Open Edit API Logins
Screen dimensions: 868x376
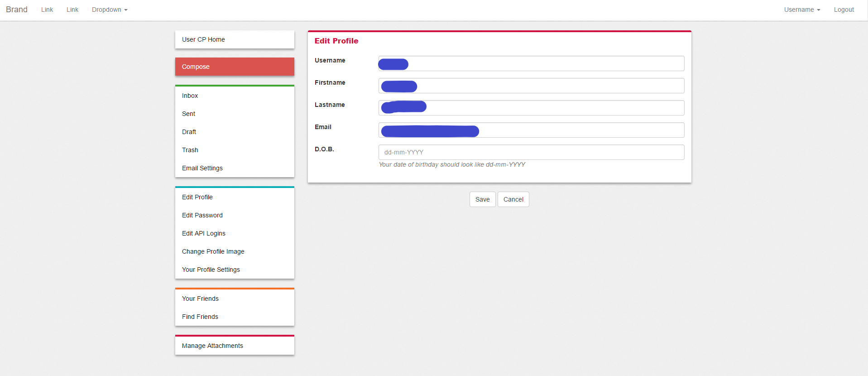(x=235, y=233)
